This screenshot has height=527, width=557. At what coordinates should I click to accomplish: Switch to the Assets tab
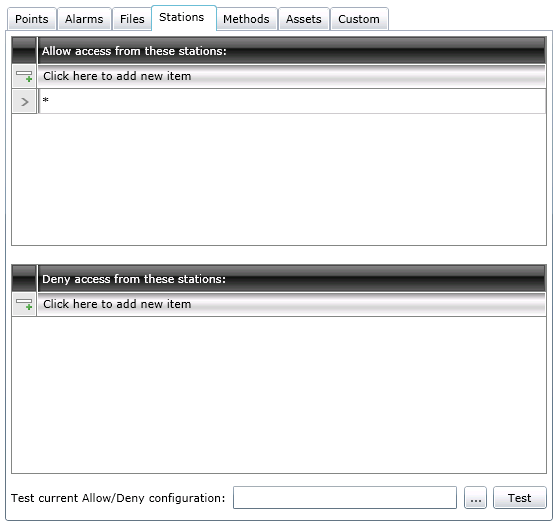pos(303,19)
